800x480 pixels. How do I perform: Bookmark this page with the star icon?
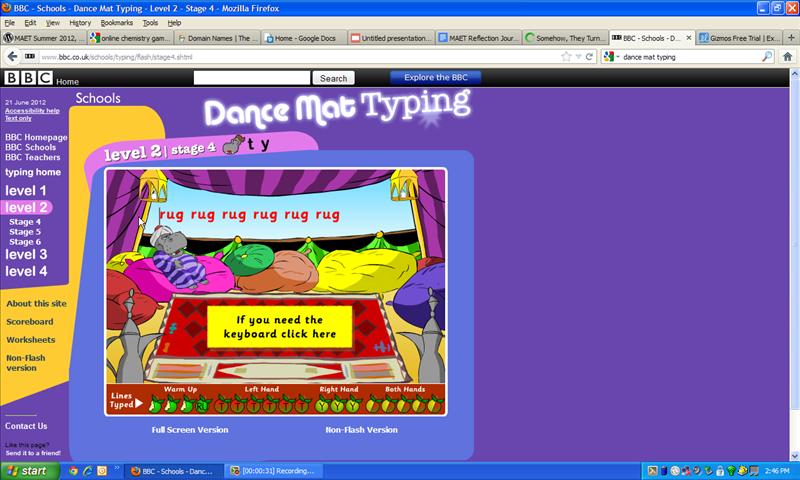pyautogui.click(x=566, y=57)
